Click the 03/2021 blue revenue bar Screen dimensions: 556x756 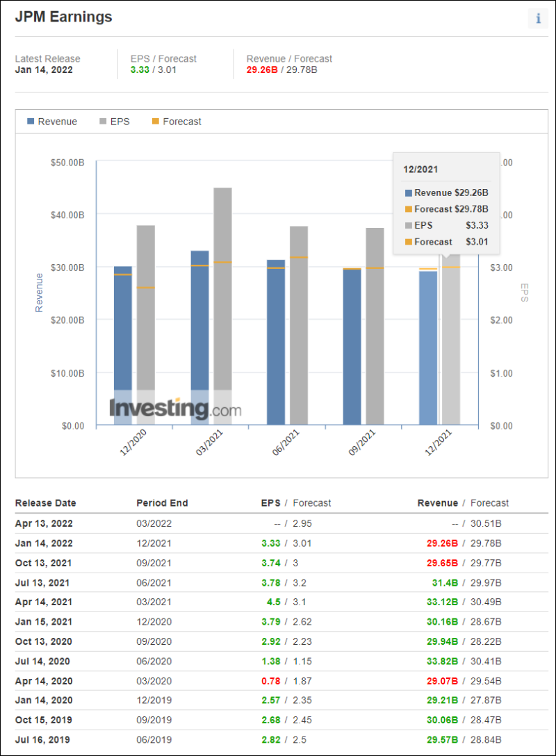click(x=199, y=338)
